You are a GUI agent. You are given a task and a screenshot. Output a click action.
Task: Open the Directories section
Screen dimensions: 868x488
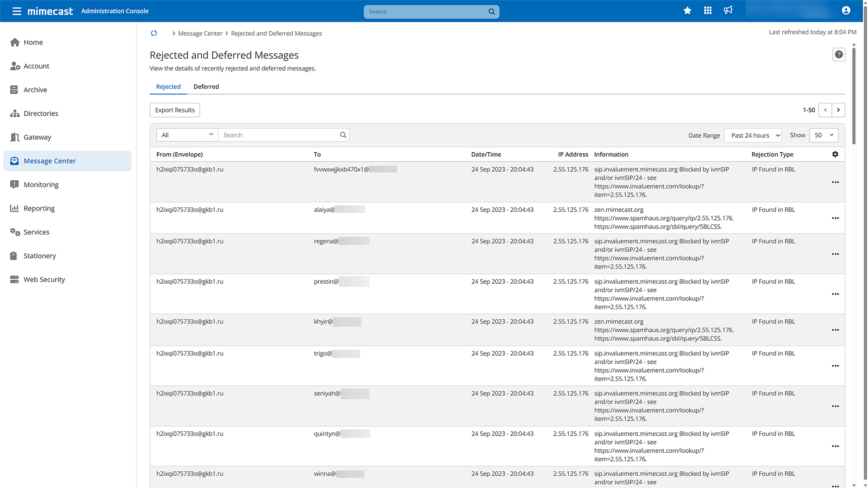[41, 113]
